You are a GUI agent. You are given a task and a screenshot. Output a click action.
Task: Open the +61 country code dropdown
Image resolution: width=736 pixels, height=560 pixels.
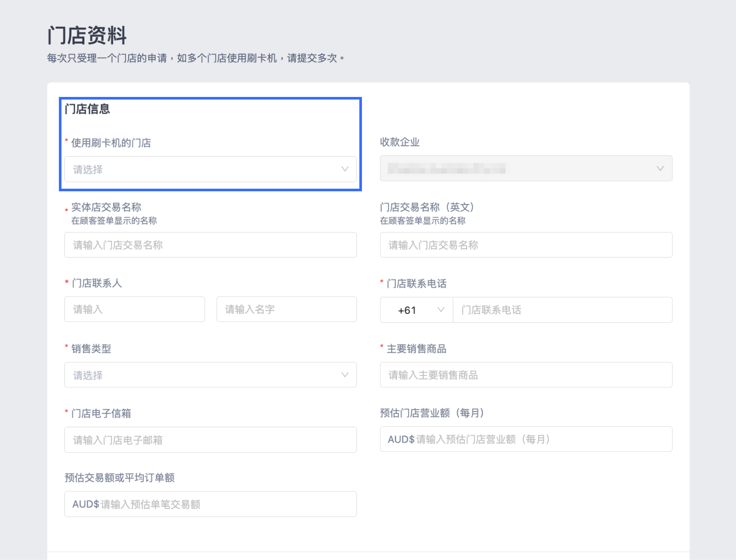416,310
